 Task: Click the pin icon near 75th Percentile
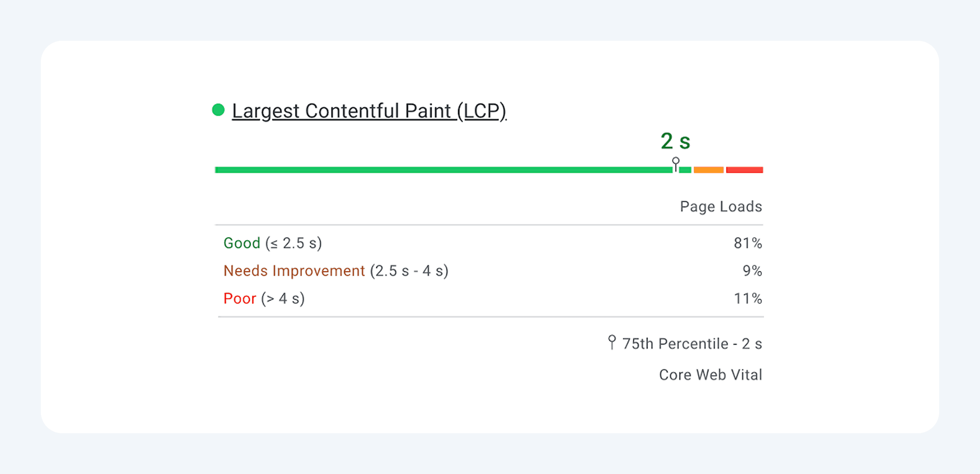(612, 343)
